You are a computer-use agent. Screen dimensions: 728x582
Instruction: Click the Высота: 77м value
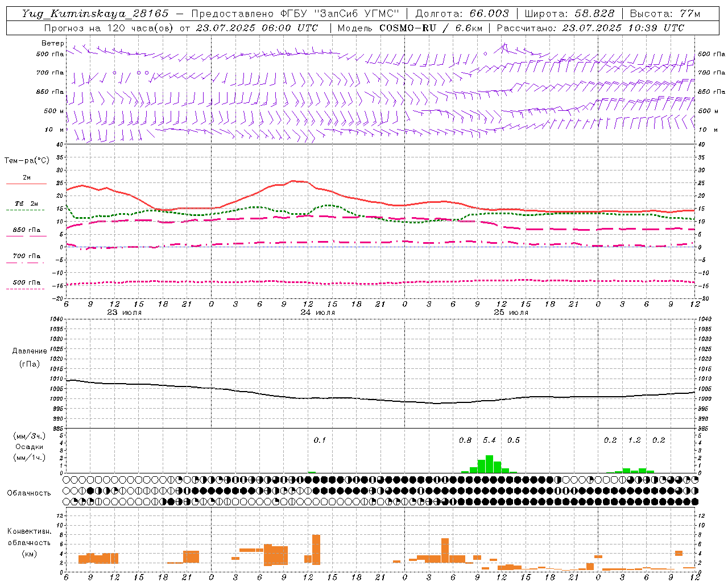click(x=665, y=14)
